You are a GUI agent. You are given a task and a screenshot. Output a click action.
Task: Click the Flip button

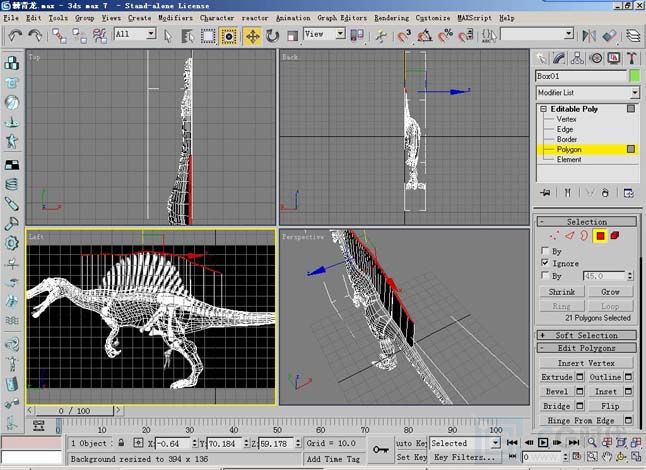(x=610, y=406)
